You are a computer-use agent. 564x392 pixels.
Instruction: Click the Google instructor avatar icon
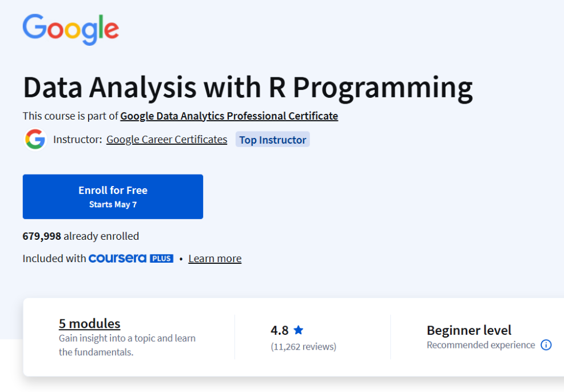(35, 139)
